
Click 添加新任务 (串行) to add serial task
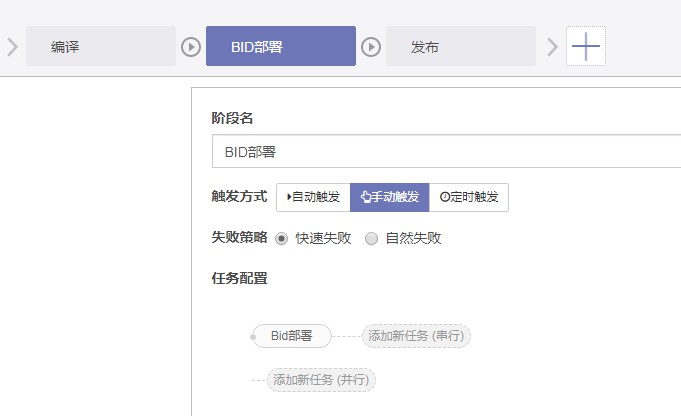pos(416,336)
